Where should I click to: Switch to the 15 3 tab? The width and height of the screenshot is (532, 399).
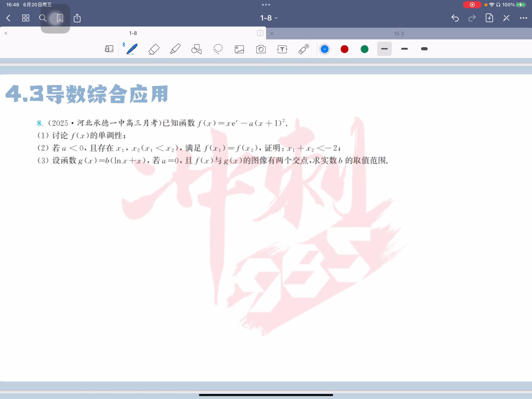(399, 34)
